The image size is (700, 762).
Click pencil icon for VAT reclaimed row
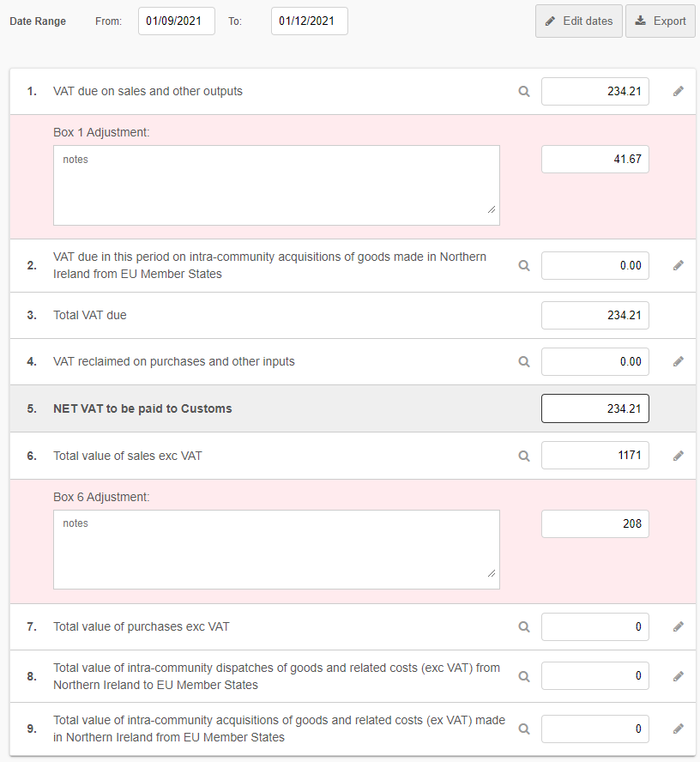coord(678,362)
